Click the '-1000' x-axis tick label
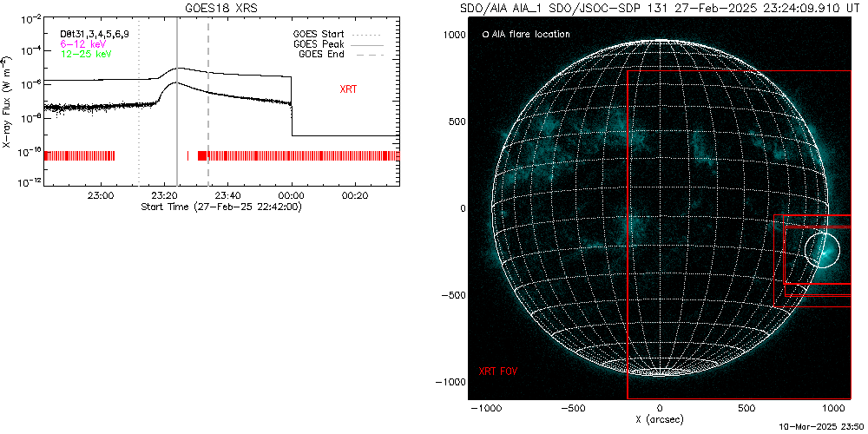Screen dimensions: 868x434 coord(485,407)
